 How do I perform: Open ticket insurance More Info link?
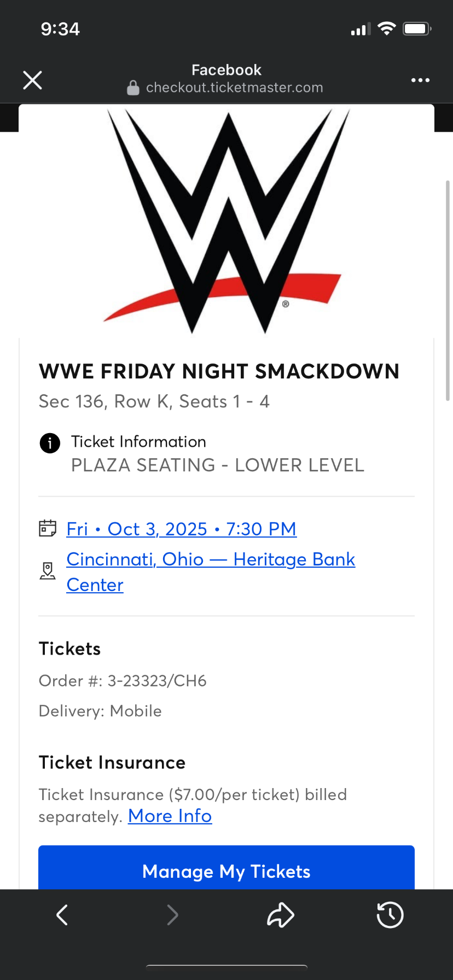tap(170, 816)
